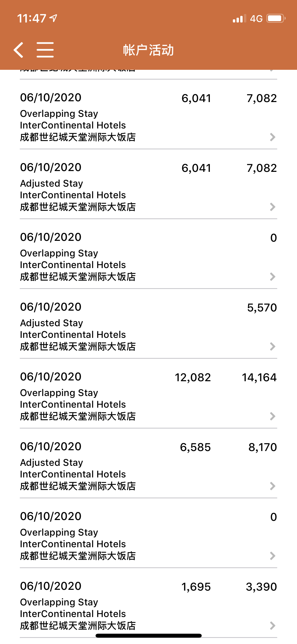The height and width of the screenshot is (644, 297).
Task: Open the hamburger menu icon
Action: click(x=45, y=50)
